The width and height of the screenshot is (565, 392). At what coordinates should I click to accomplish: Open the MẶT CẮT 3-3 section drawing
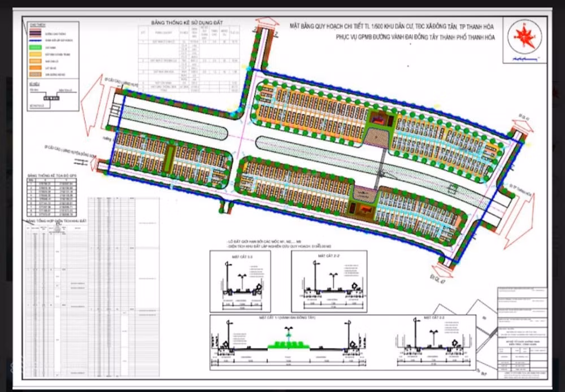pos(240,281)
